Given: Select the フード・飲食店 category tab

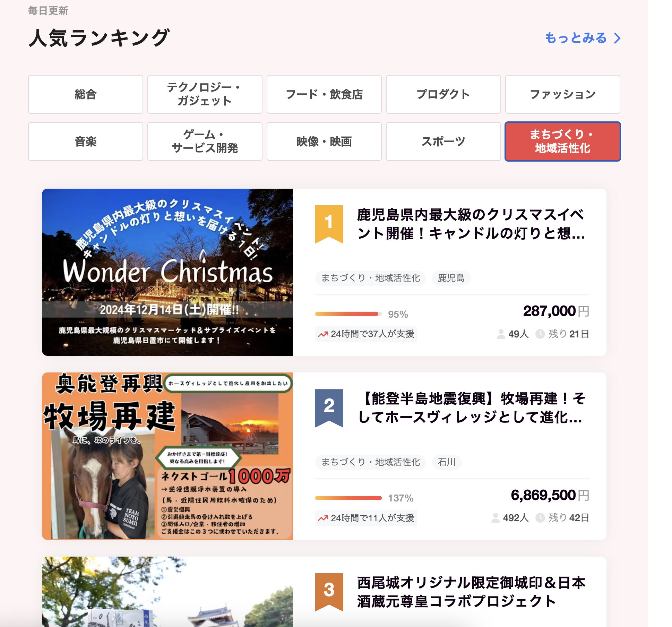Looking at the screenshot, I should 324,94.
